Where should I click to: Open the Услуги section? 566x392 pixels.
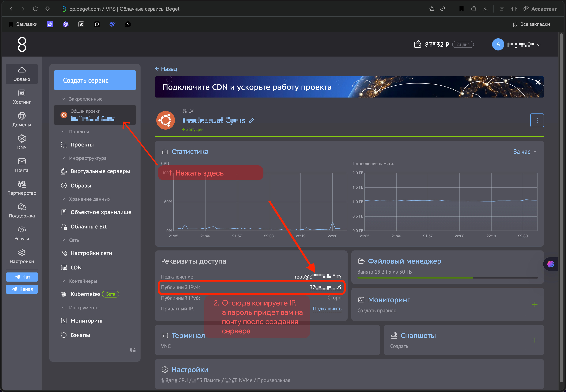pos(22,233)
